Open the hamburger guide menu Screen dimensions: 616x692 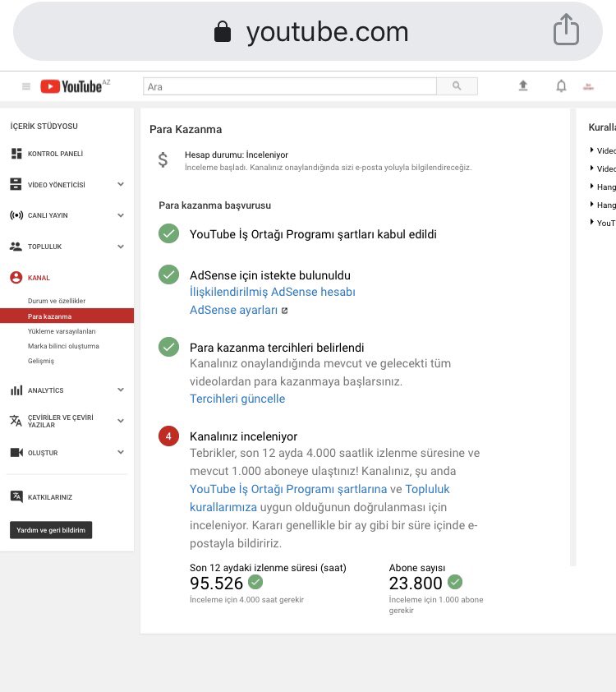point(26,86)
